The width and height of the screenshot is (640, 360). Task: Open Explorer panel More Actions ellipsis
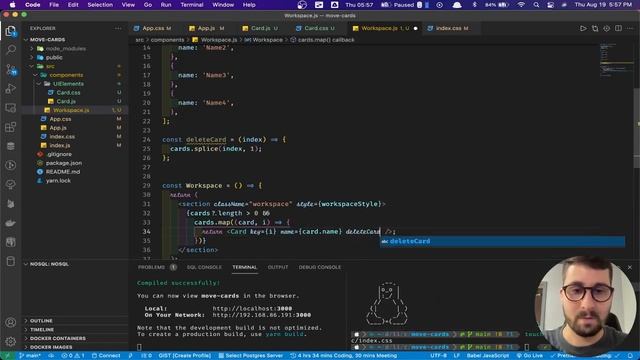coord(118,28)
